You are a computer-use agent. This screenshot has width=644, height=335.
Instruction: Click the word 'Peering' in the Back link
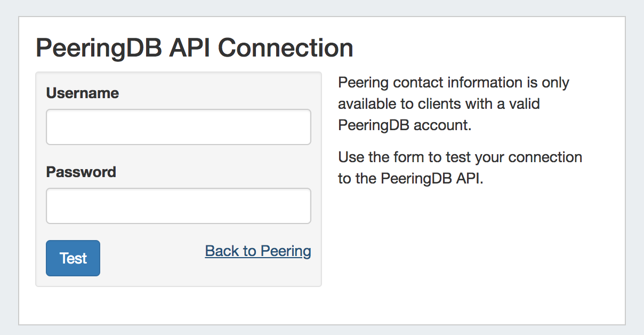point(286,251)
